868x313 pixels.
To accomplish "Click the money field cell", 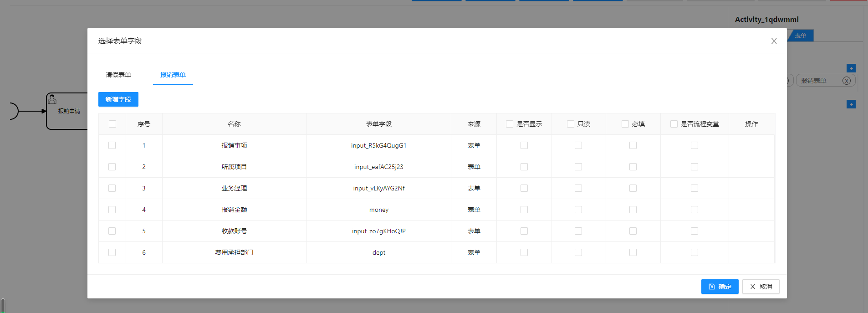I will point(379,210).
